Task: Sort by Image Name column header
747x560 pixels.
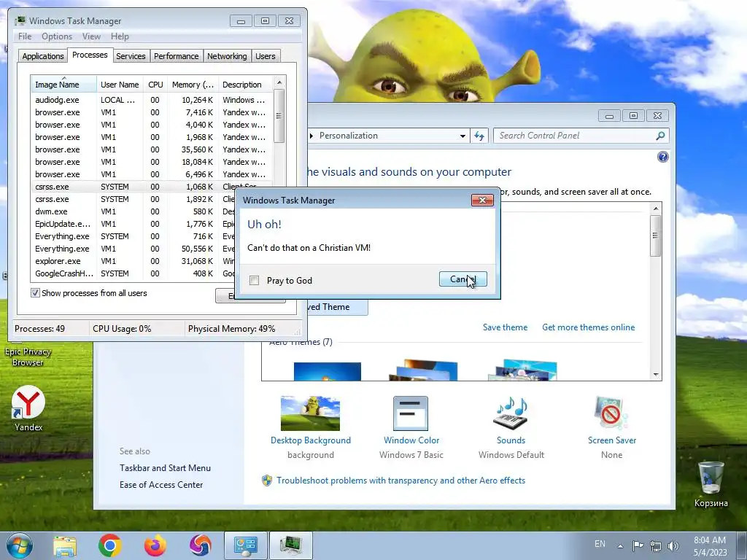Action: pyautogui.click(x=64, y=85)
